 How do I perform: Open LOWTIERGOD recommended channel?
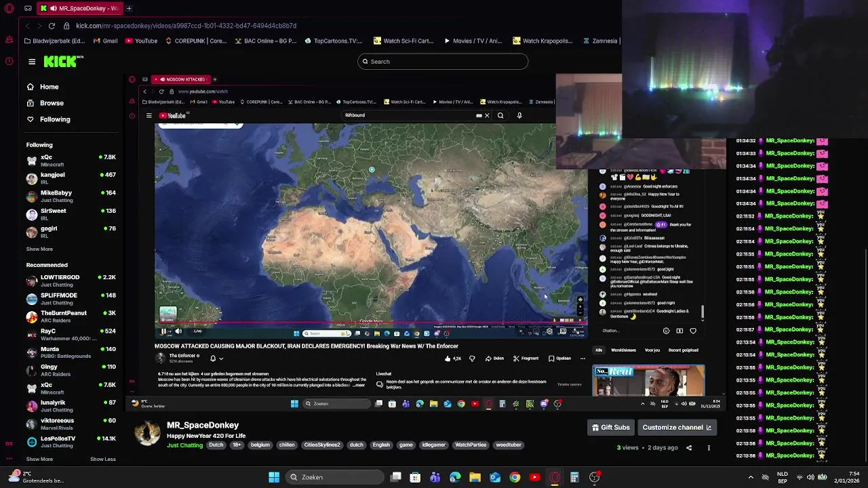point(71,281)
